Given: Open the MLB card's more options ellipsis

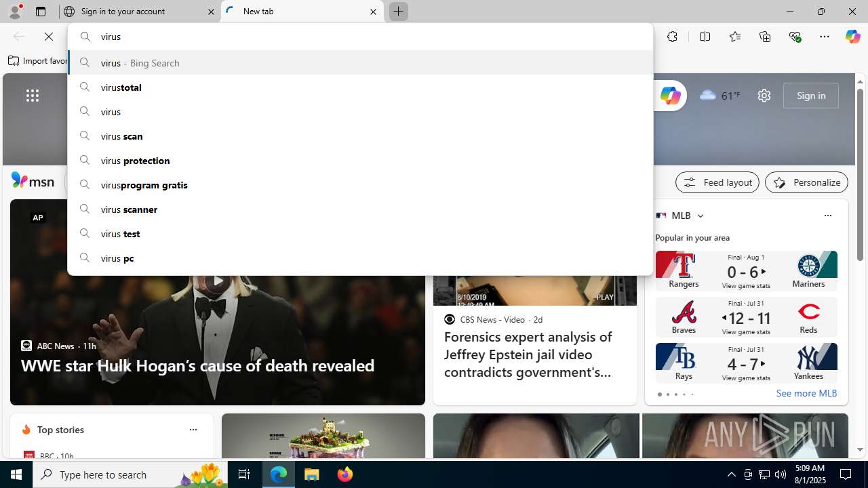Looking at the screenshot, I should pos(827,216).
